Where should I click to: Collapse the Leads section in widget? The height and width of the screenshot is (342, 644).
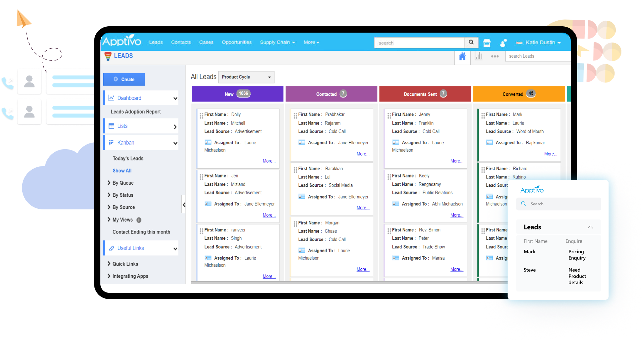(x=590, y=227)
